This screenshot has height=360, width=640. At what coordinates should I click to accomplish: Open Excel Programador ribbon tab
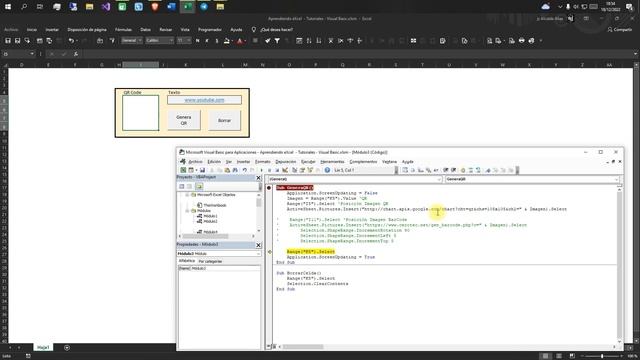pyautogui.click(x=210, y=29)
